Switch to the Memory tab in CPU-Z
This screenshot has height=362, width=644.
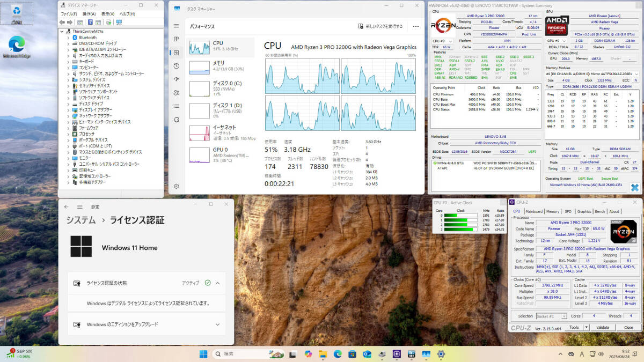553,211
